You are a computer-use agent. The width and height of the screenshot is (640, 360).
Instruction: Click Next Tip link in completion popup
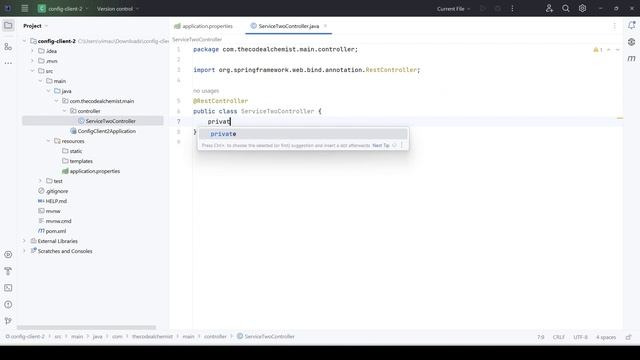coord(381,145)
